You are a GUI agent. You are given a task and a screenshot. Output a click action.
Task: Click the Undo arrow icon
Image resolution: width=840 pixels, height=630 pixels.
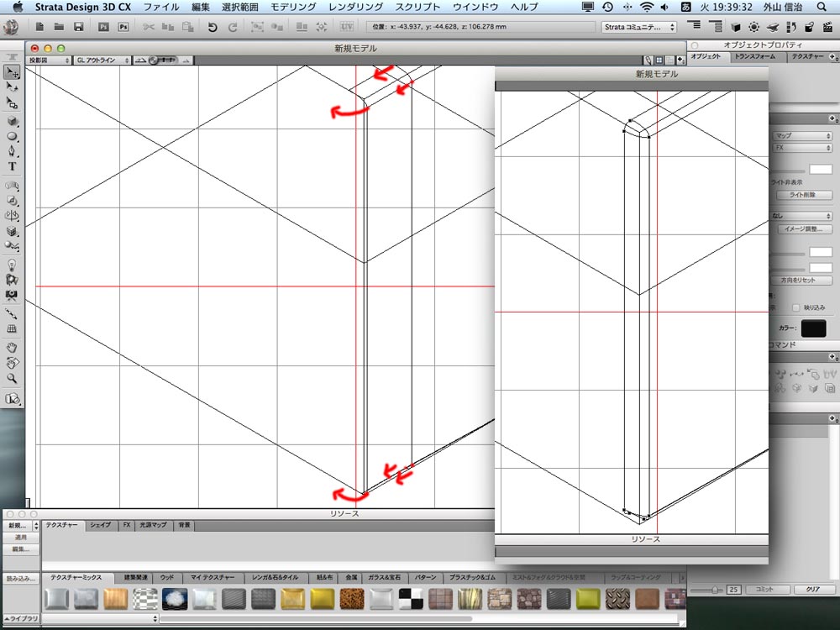tap(213, 27)
